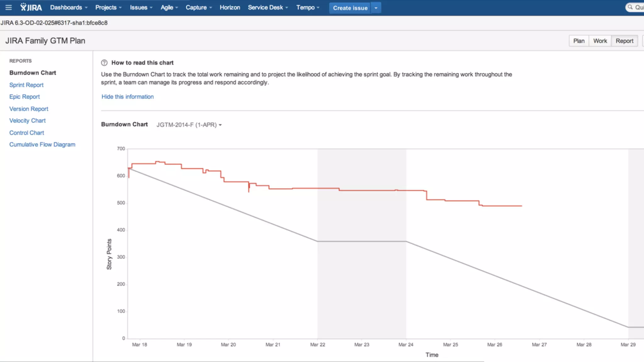
Task: Click the Horizon menu item
Action: [x=230, y=8]
